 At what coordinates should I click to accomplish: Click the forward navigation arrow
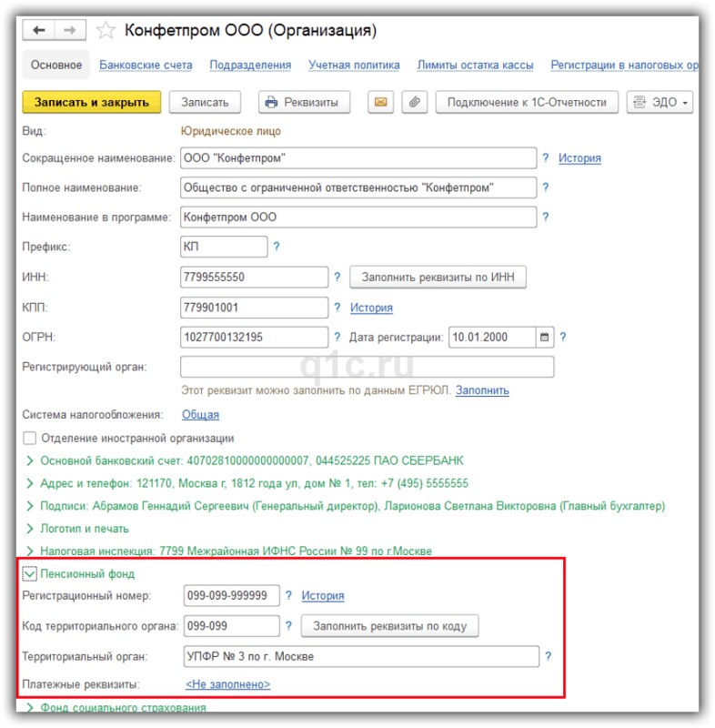[69, 31]
